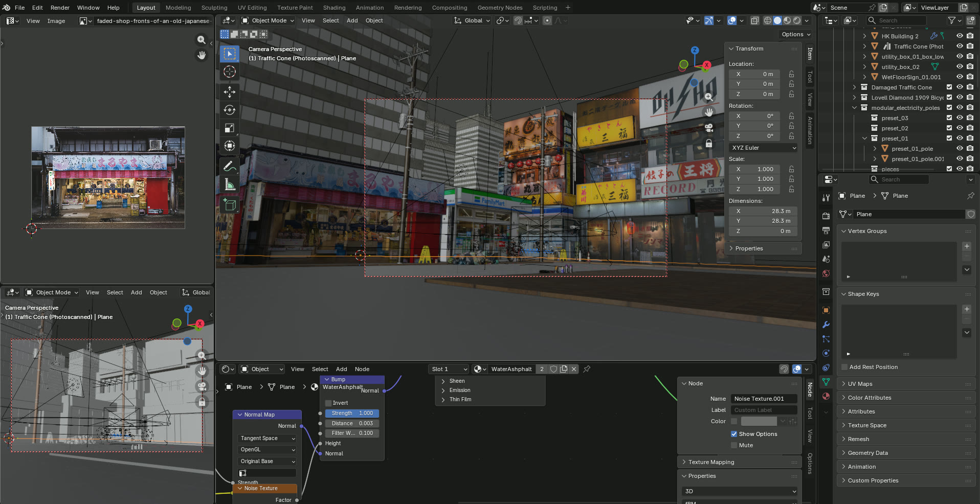Screen dimensions: 980x504
Task: Select the Add Cube tool
Action: [x=230, y=205]
